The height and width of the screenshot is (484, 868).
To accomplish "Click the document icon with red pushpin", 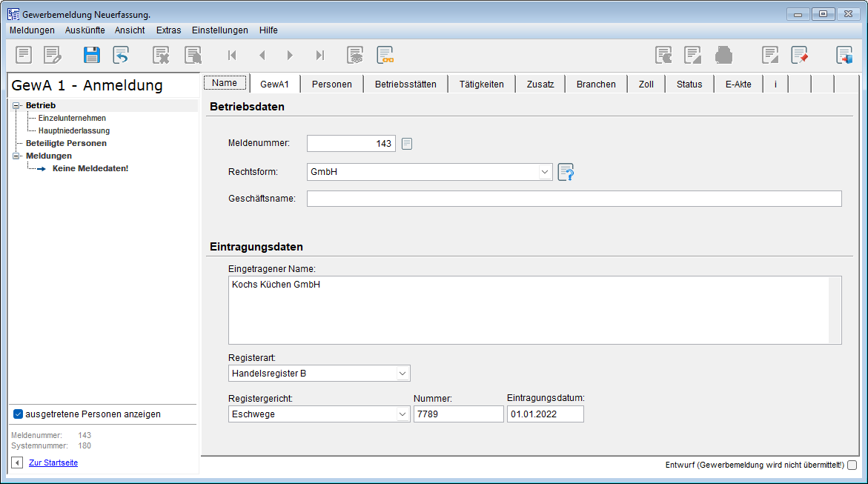I will click(799, 55).
